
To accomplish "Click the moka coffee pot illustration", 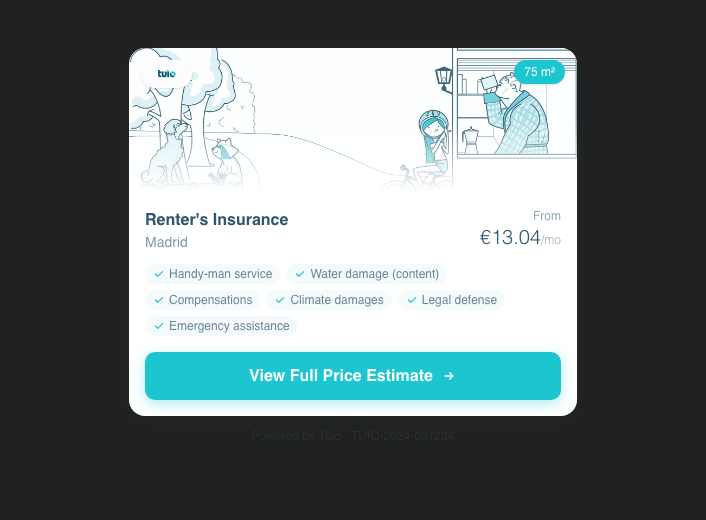I will (x=470, y=138).
